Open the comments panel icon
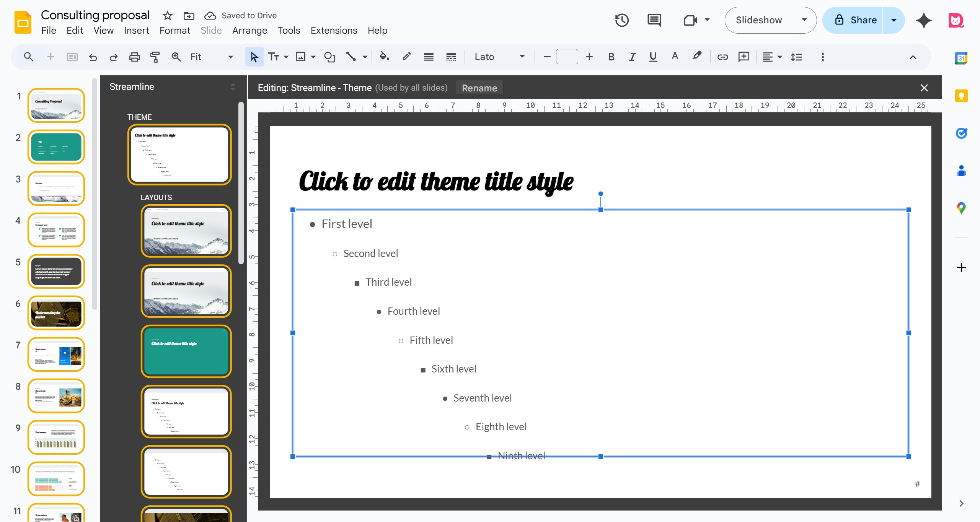Viewport: 980px width, 522px height. pos(654,20)
